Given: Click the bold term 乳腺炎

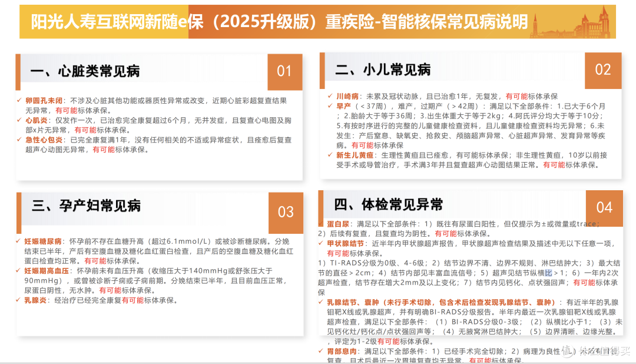Looking at the screenshot, I should click(x=36, y=301).
